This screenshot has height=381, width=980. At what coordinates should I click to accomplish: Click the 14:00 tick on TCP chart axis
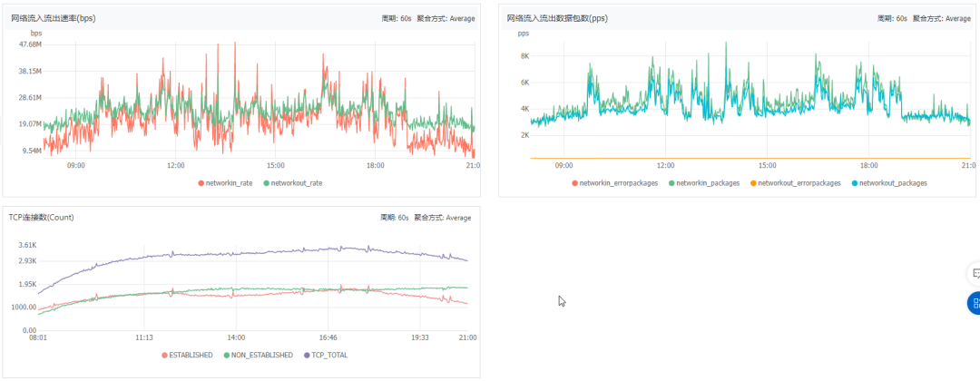click(x=236, y=337)
